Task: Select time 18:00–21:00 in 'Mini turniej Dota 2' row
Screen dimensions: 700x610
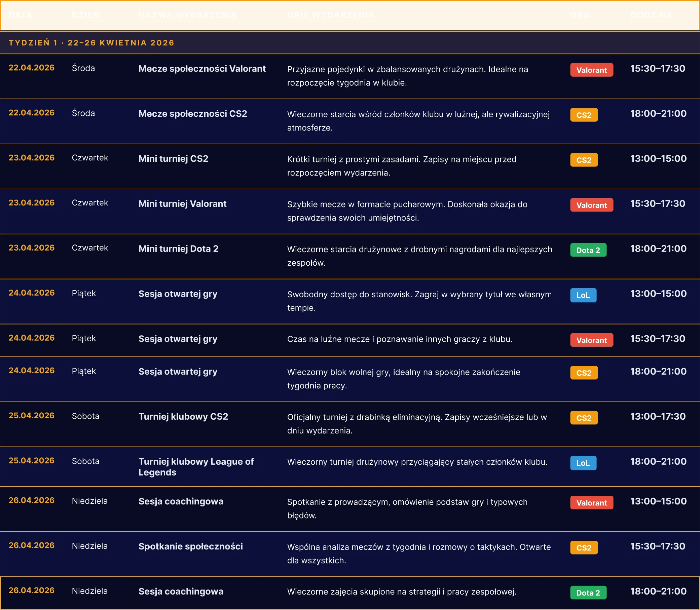Action: pyautogui.click(x=659, y=249)
